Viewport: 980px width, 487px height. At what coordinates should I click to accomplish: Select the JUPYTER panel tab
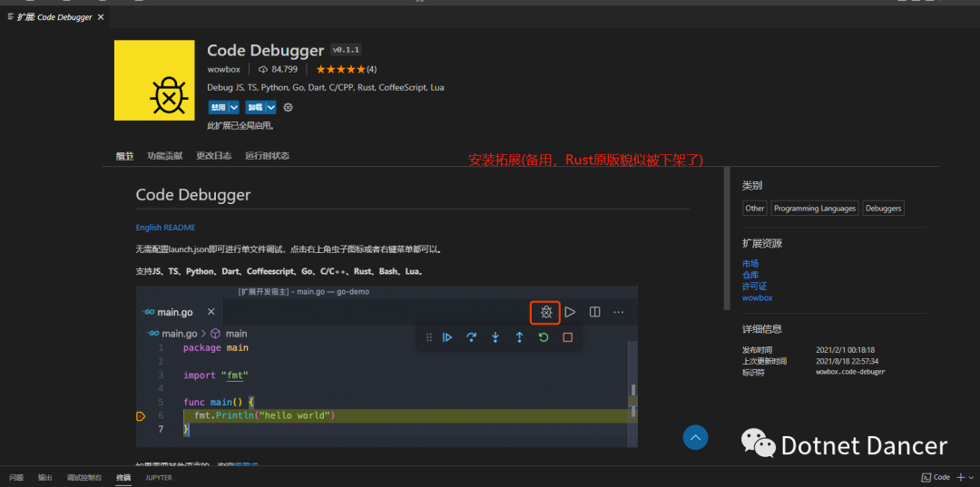pyautogui.click(x=159, y=477)
